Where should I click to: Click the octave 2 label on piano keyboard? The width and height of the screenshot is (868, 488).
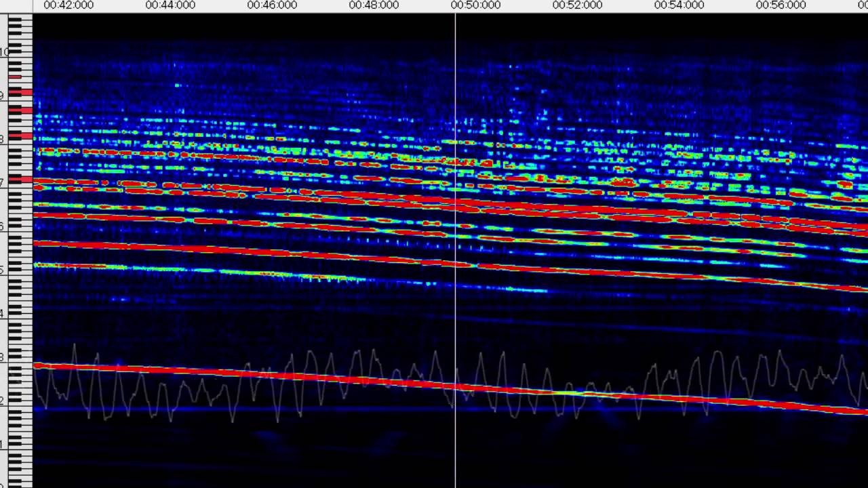[x=3, y=401]
